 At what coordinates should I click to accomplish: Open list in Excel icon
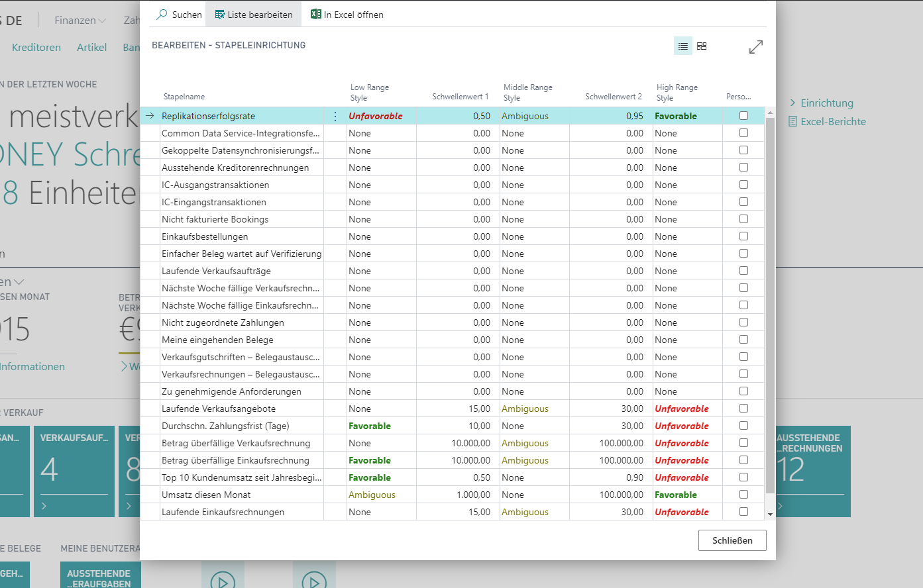pos(316,14)
